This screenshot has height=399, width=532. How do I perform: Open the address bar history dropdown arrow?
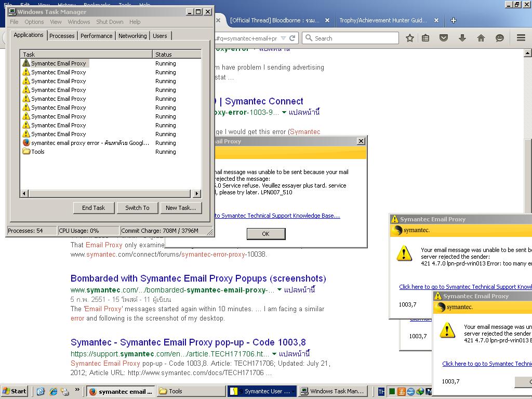click(283, 38)
